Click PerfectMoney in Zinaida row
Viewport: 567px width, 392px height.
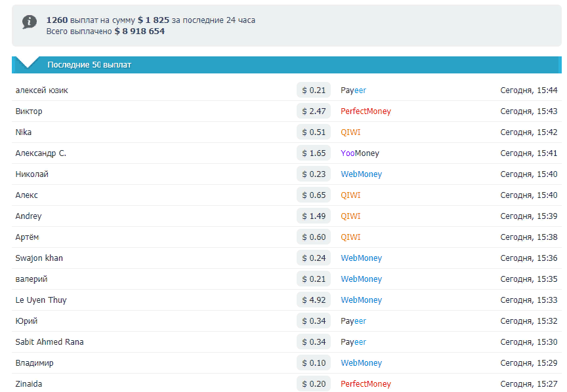tap(366, 383)
